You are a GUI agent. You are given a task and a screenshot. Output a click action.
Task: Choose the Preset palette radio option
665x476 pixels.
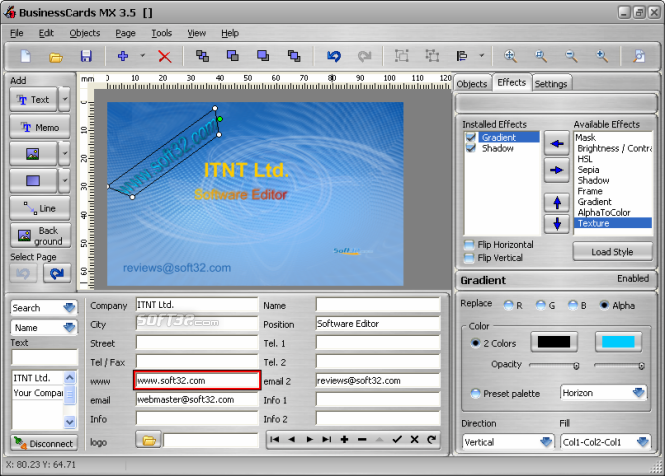[x=475, y=393]
